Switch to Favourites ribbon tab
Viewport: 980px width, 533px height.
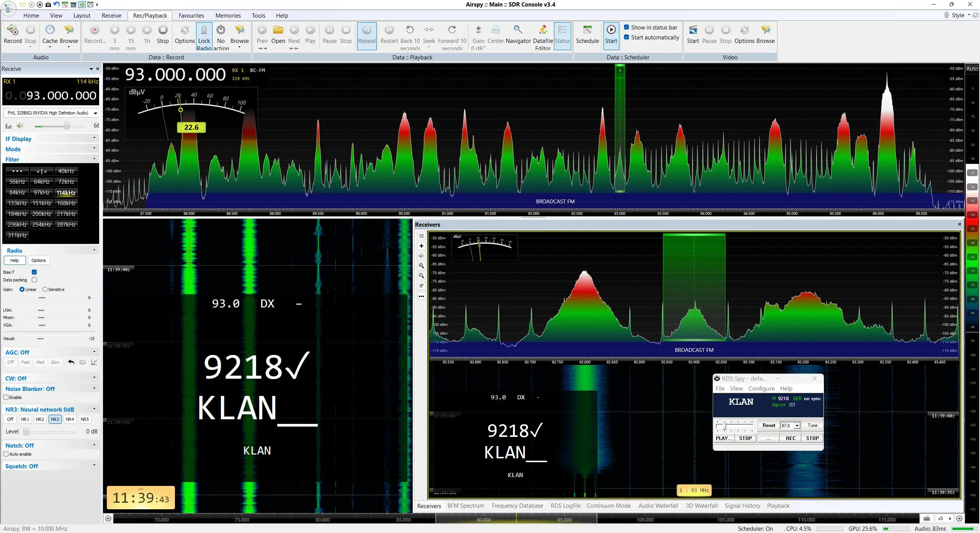pyautogui.click(x=191, y=15)
